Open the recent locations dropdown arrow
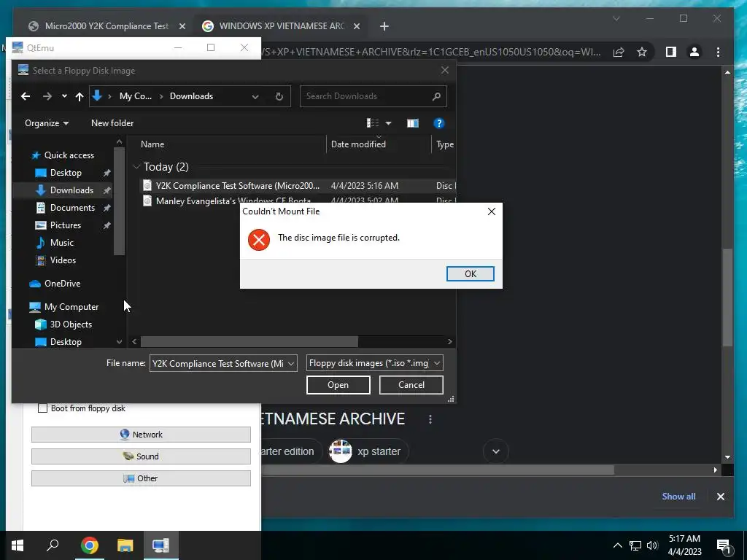Viewport: 747px width, 560px height. tap(64, 96)
